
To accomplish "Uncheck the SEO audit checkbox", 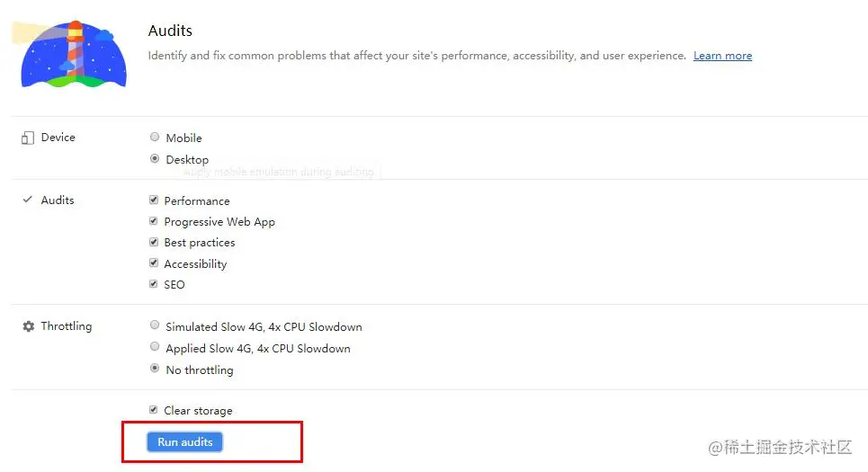I will pyautogui.click(x=154, y=284).
